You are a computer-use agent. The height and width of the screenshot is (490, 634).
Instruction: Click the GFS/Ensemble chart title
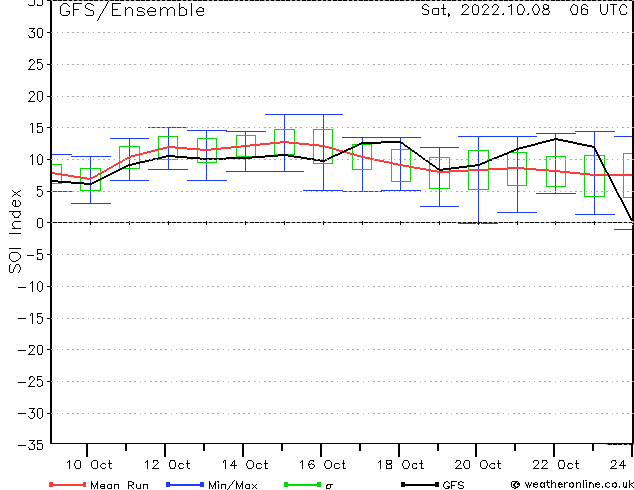coord(132,10)
